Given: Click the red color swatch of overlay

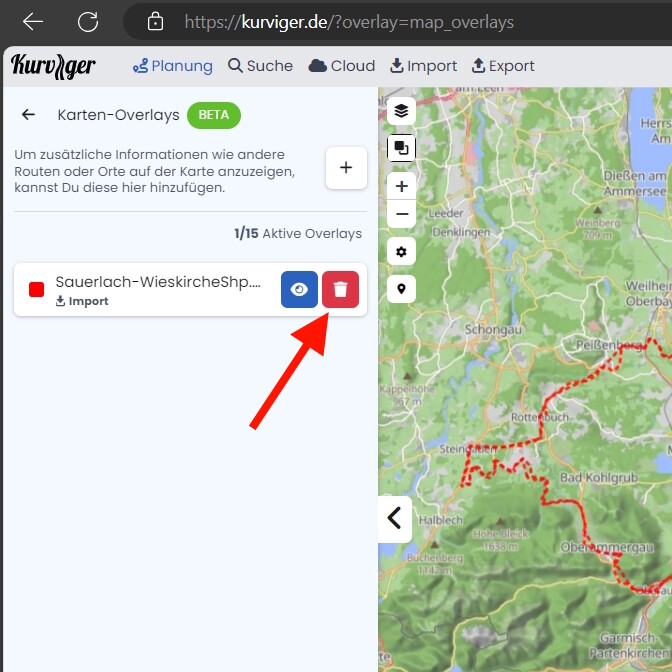Looking at the screenshot, I should click(37, 290).
